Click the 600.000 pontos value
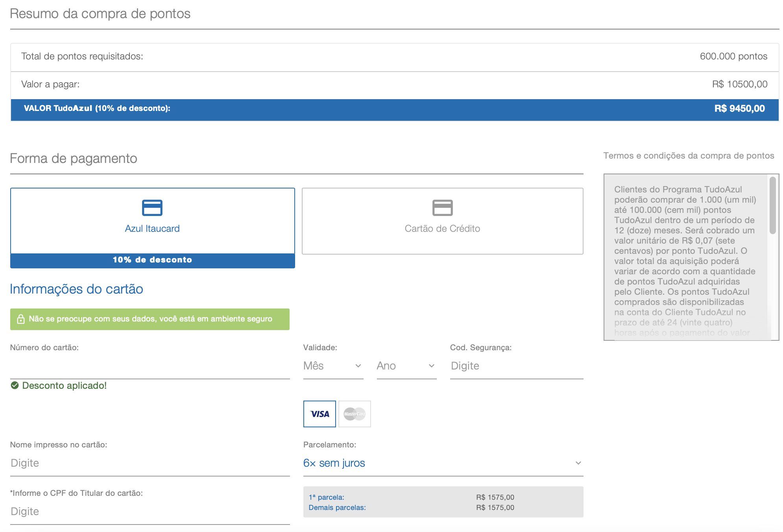The width and height of the screenshot is (783, 532). [733, 56]
